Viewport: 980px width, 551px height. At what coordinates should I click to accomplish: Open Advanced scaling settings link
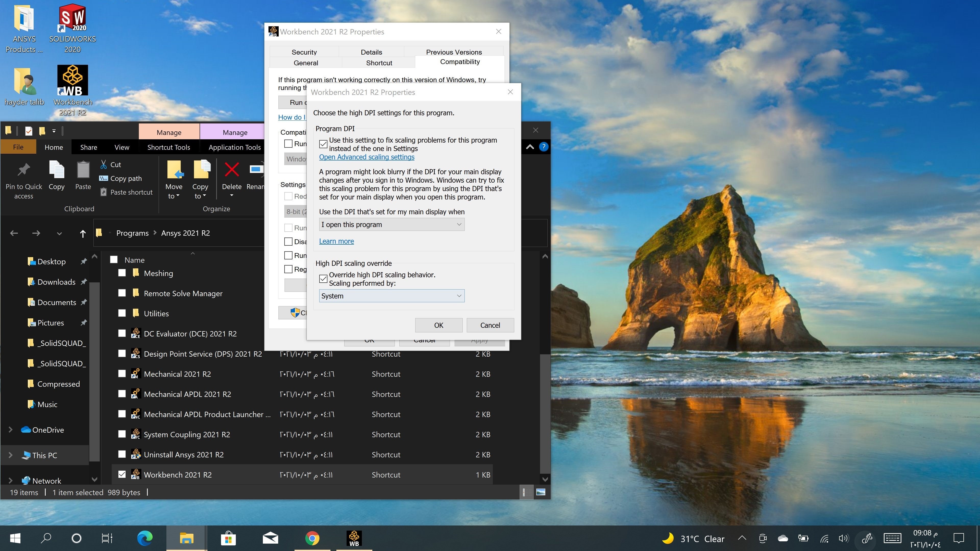(367, 157)
